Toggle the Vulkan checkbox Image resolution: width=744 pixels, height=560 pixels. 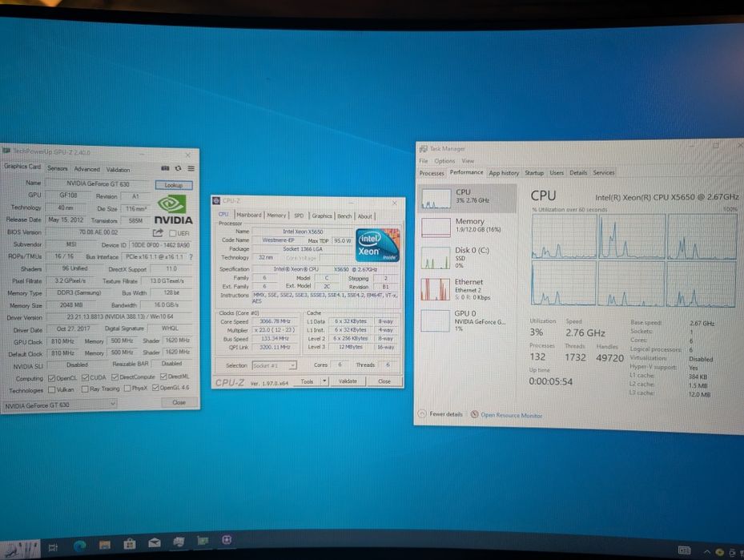tap(52, 389)
